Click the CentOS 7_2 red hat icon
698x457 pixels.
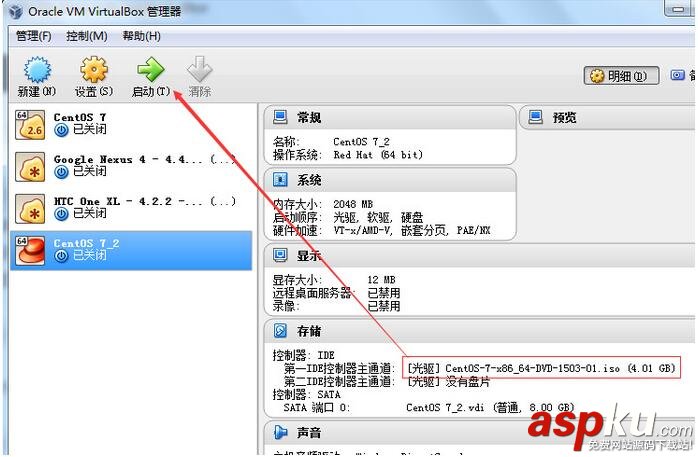tap(30, 251)
